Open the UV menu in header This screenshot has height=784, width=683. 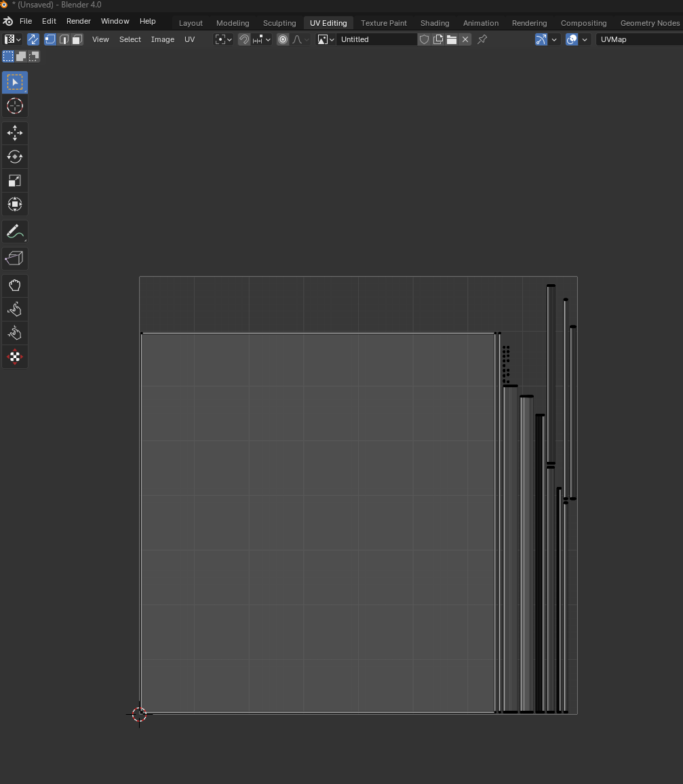pos(189,39)
